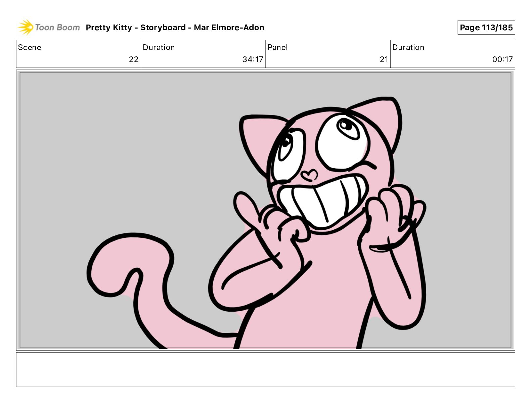Select the title text Pretty Kitty - Storyboard - Mar Elmore-Adon

(175, 28)
